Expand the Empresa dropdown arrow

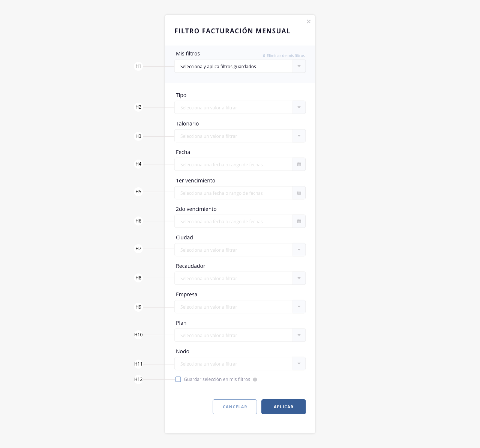point(299,307)
